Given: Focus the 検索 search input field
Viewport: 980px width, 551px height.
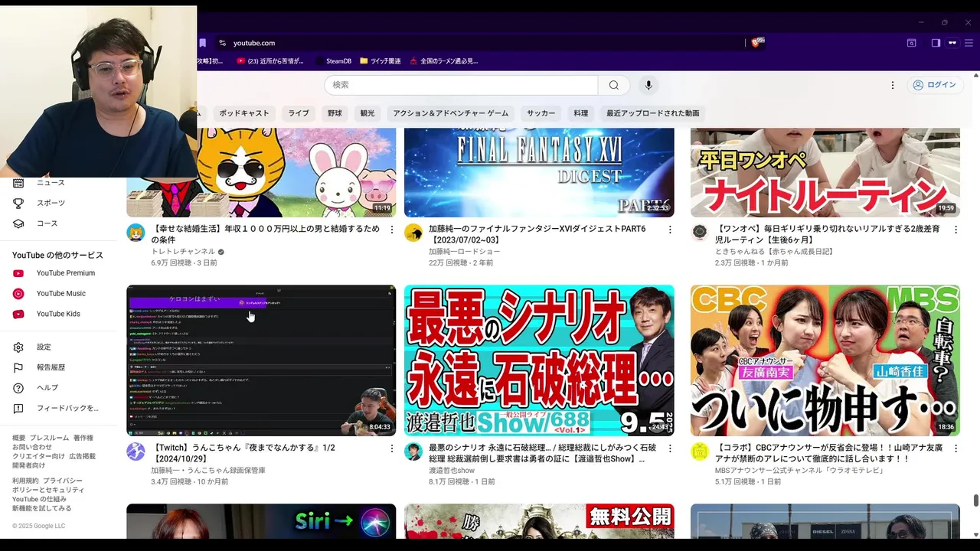Looking at the screenshot, I should (461, 85).
